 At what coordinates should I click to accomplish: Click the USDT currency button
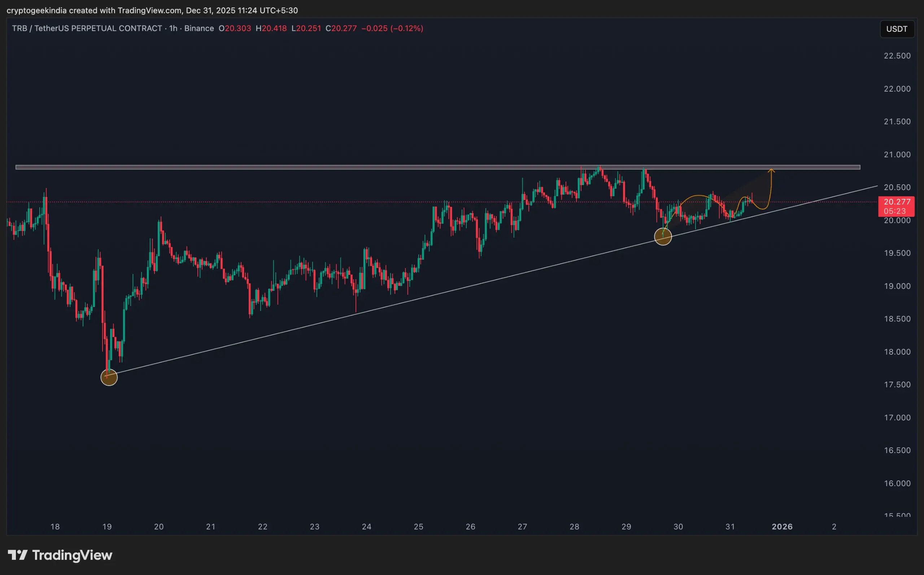click(x=897, y=29)
